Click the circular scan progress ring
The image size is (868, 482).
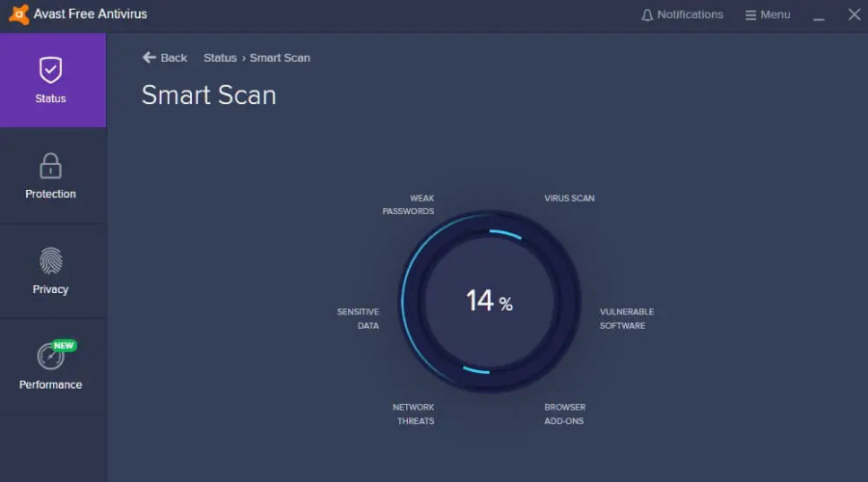(x=489, y=302)
